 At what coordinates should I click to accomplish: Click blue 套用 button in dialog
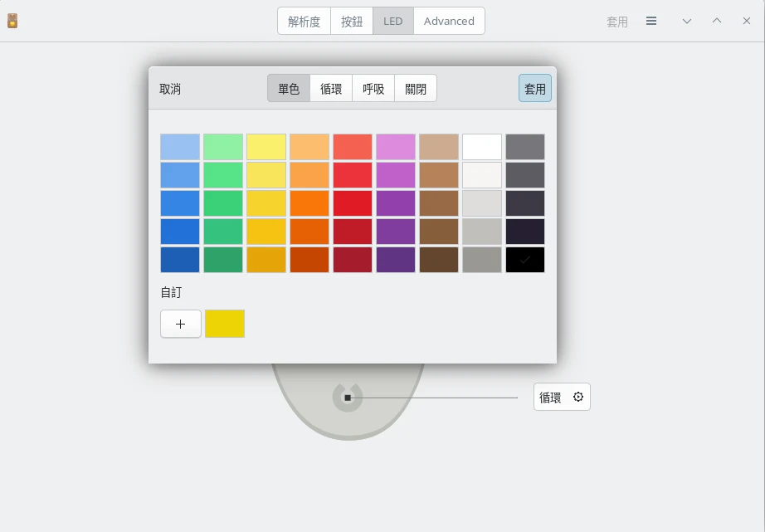(x=535, y=89)
